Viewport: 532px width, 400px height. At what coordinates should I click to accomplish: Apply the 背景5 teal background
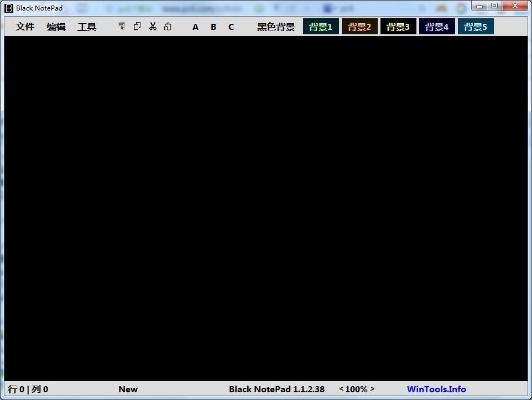tap(476, 26)
